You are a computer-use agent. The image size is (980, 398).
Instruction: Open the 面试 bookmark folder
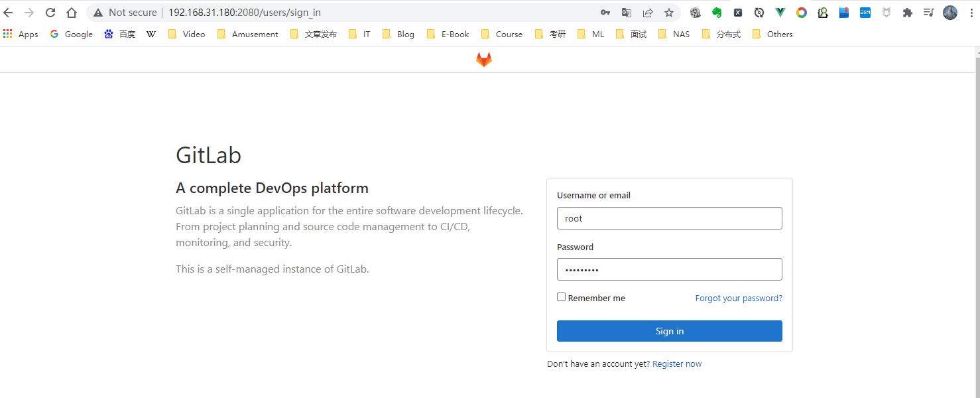(631, 34)
